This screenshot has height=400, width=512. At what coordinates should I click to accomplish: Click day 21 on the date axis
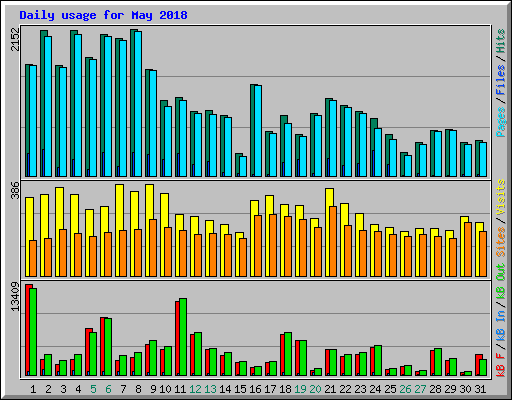(x=330, y=389)
